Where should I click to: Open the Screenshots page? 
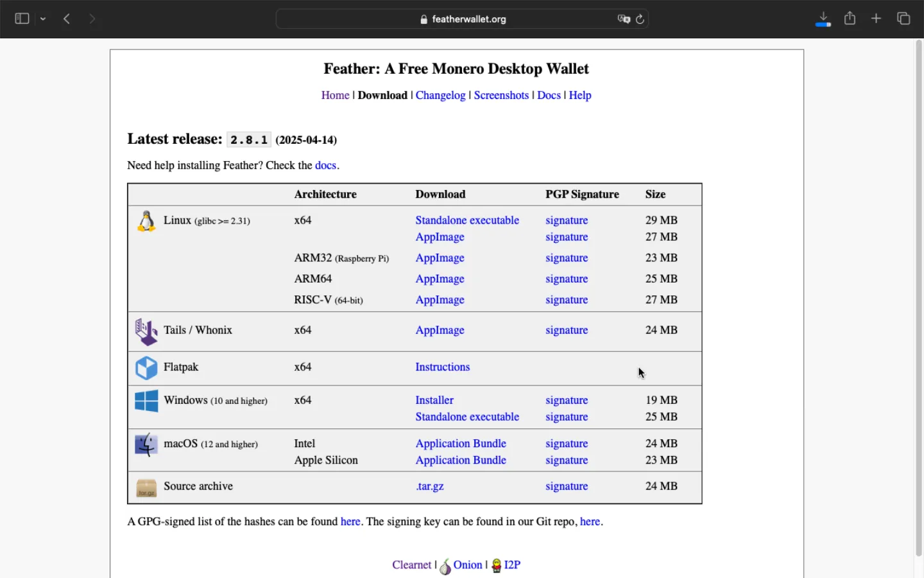click(501, 95)
